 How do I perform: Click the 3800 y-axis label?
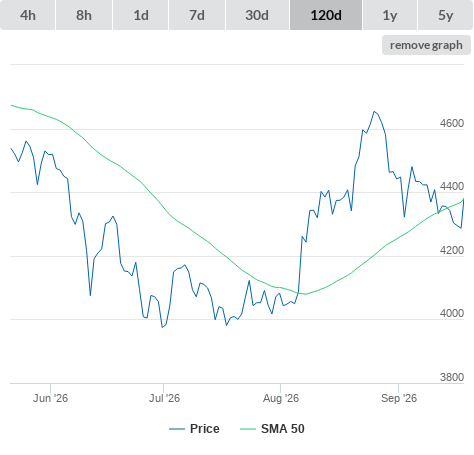(452, 377)
